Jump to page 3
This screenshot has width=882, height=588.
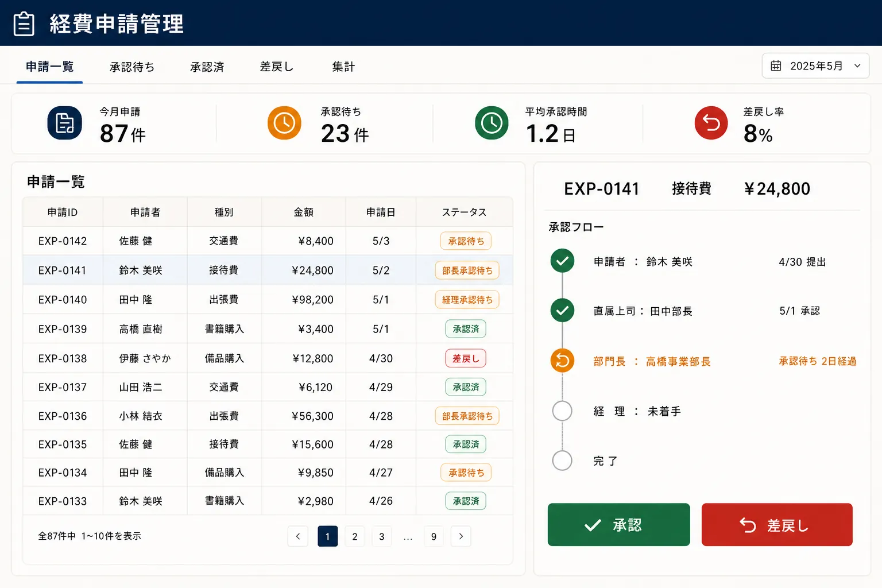382,536
